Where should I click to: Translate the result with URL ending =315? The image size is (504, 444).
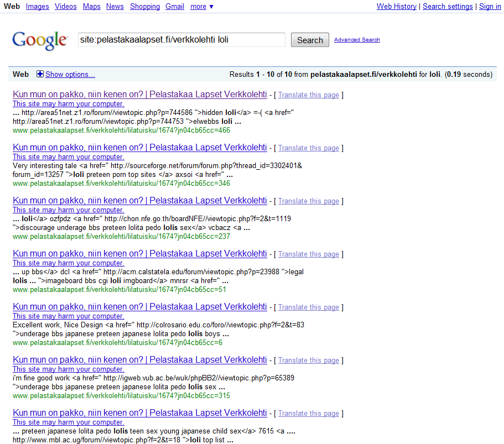pyautogui.click(x=309, y=360)
